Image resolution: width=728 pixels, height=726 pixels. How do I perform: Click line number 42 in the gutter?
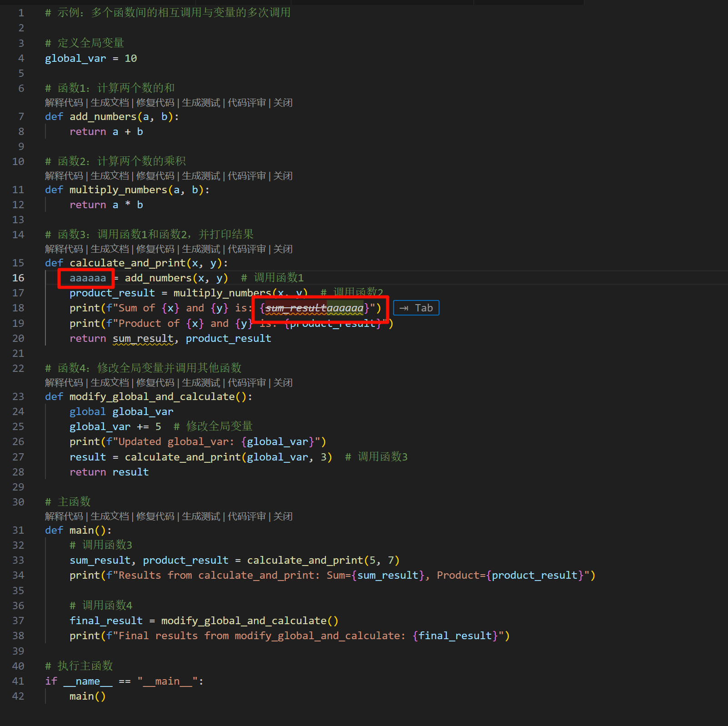[x=18, y=696]
